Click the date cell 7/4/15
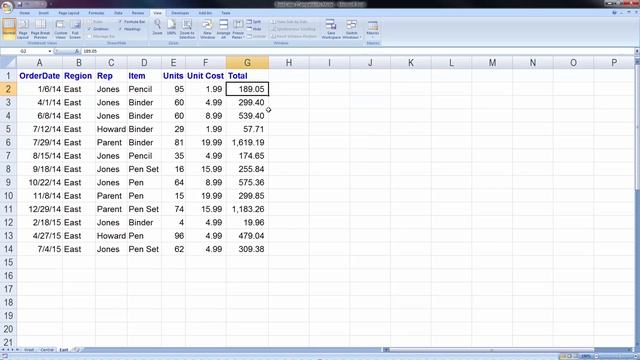The image size is (640, 360). tap(40, 249)
